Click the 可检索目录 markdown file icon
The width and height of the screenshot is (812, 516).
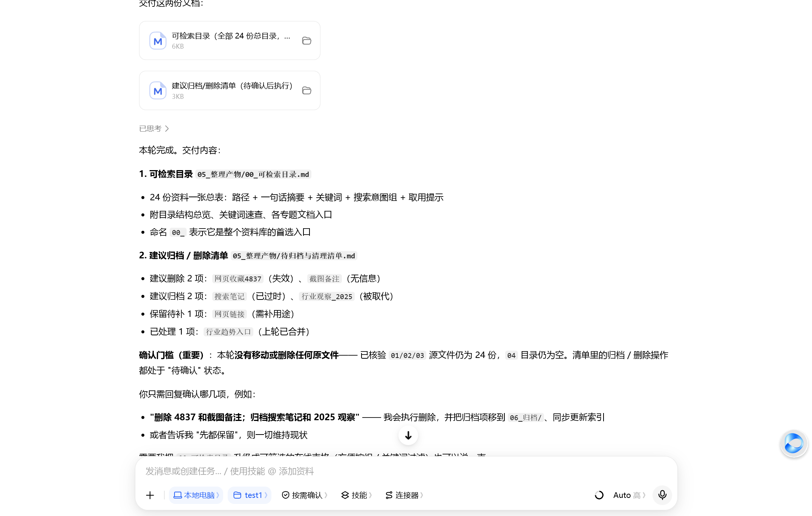click(x=158, y=41)
